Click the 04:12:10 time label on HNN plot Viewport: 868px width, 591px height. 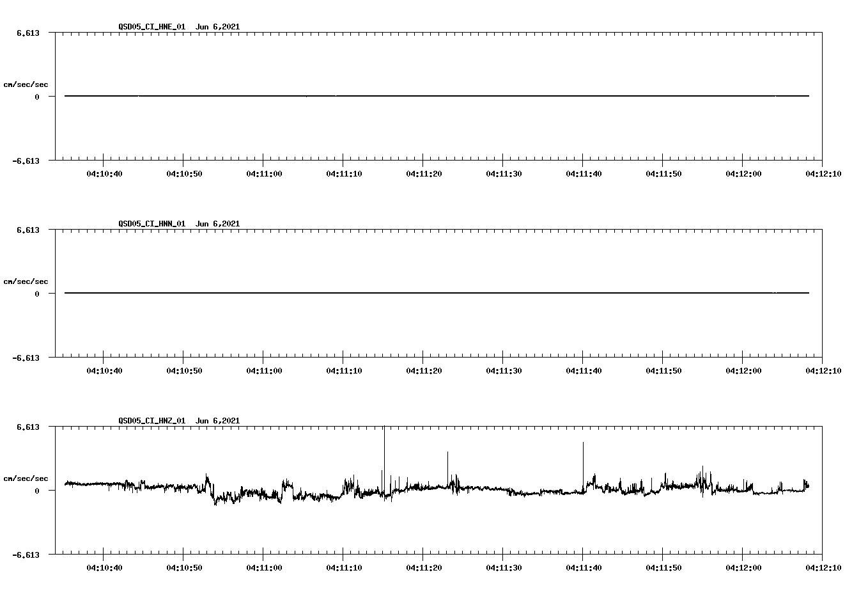[x=823, y=370]
